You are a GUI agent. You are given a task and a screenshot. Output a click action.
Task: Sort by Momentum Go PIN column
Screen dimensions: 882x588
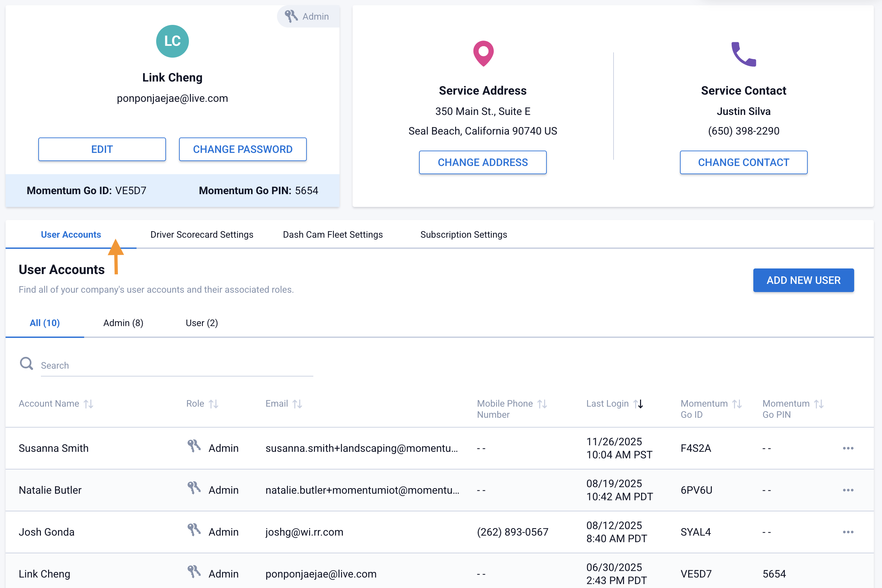click(819, 404)
